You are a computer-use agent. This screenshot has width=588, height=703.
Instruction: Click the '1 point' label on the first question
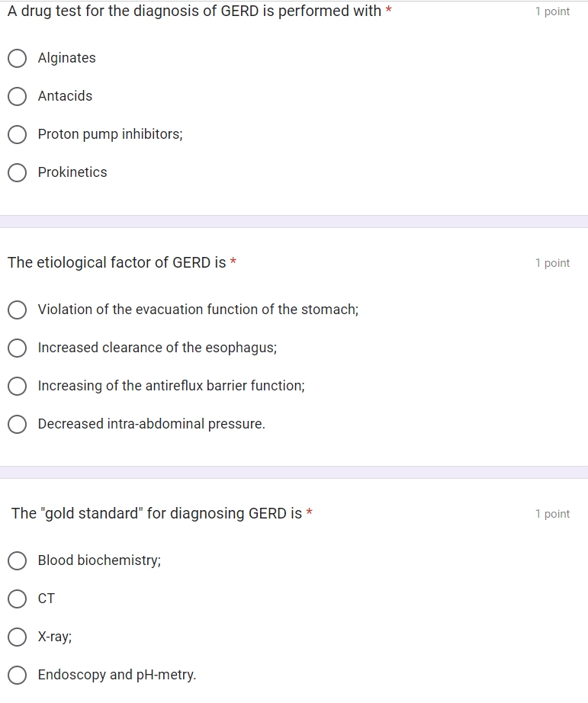coord(552,11)
